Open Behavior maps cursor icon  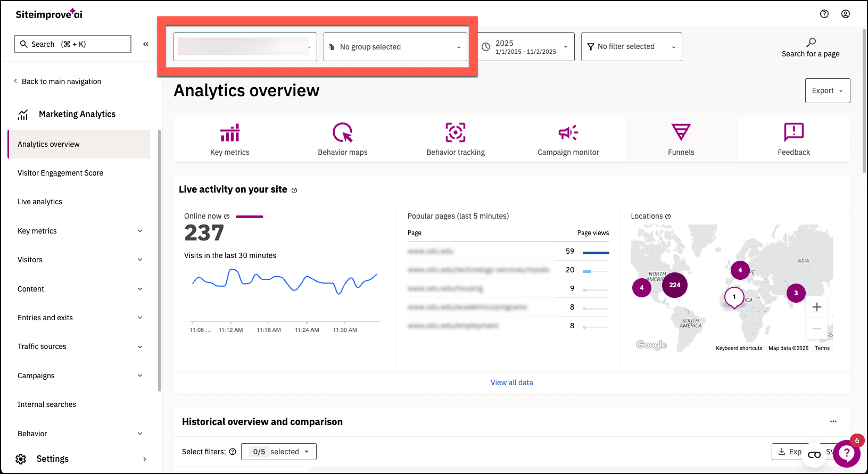343,132
